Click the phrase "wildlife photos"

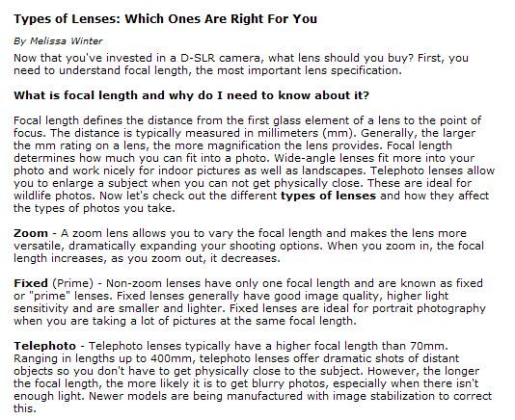(55, 196)
